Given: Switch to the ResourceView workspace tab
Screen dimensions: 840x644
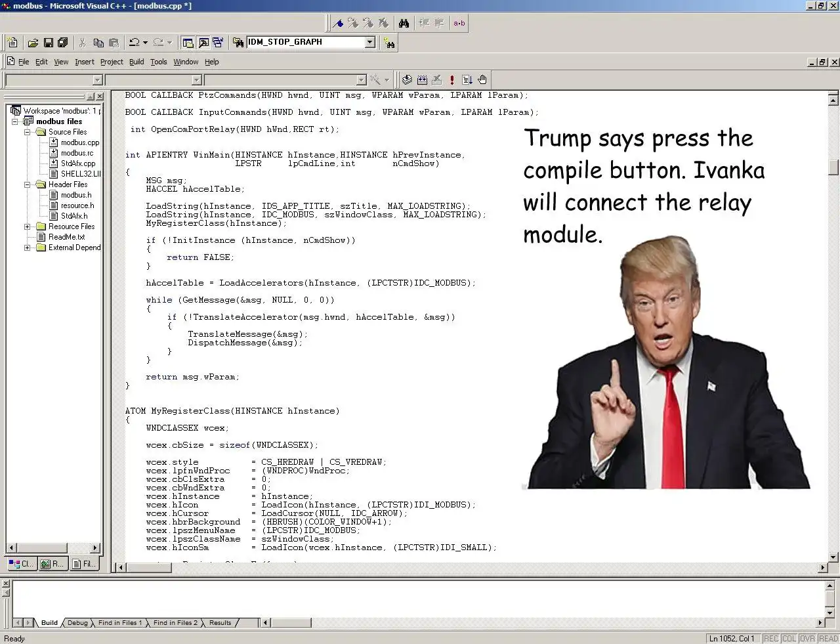Looking at the screenshot, I should (x=52, y=563).
